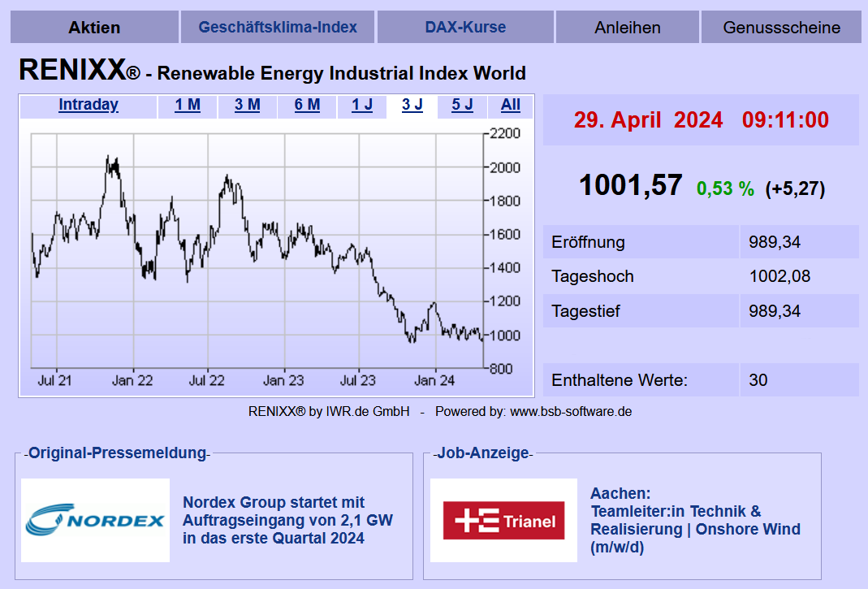Click the Enthaltene Werte row
Screen dimensions: 868x589
pos(700,379)
